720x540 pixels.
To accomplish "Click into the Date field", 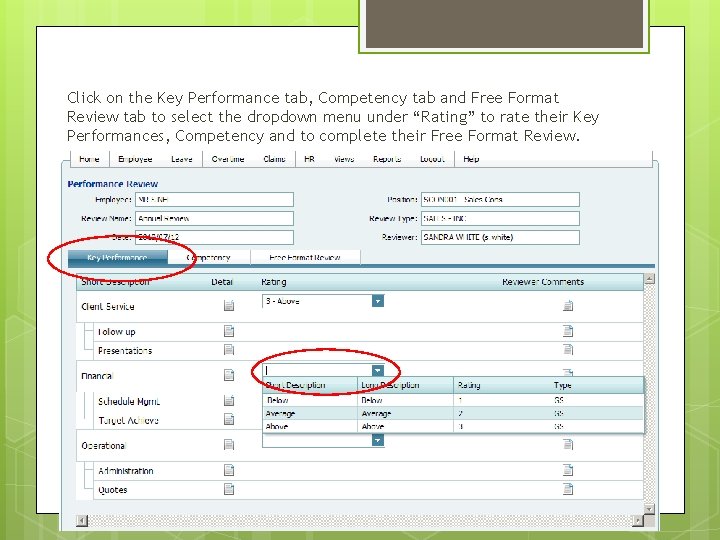I will coord(214,237).
